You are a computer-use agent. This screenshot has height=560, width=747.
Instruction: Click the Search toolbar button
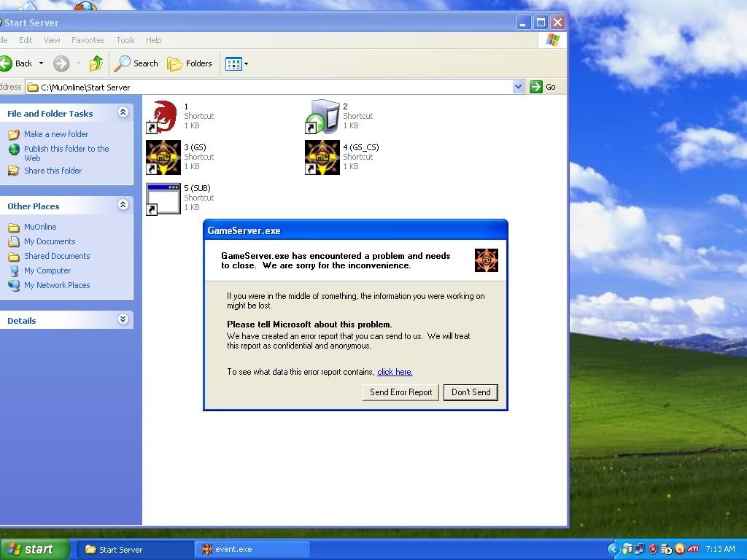click(136, 63)
